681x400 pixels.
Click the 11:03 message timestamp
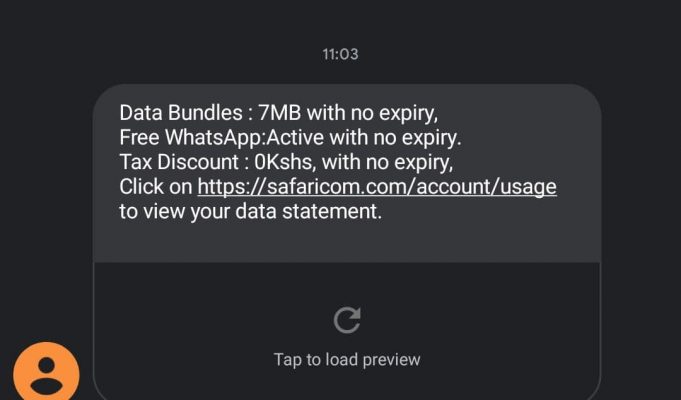pyautogui.click(x=340, y=54)
